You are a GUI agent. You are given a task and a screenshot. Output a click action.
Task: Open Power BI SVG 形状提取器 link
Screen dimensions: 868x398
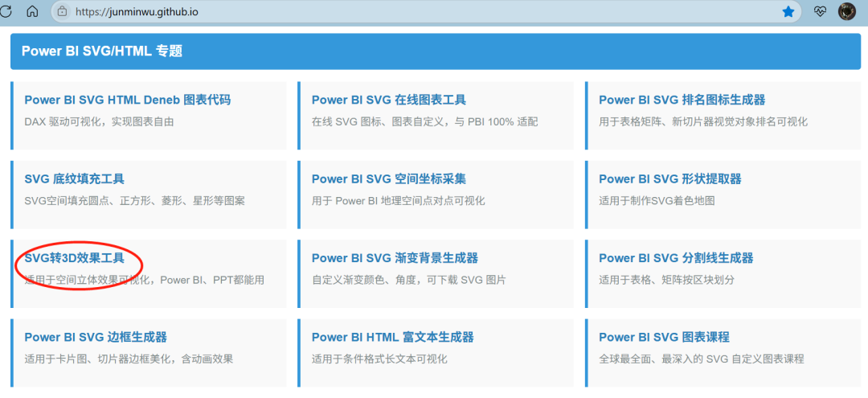coord(669,179)
